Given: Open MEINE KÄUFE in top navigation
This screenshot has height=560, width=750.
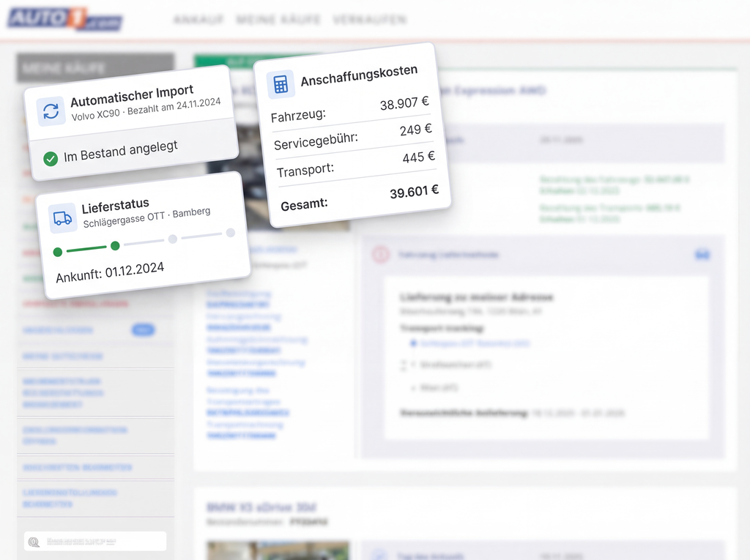Looking at the screenshot, I should tap(278, 20).
